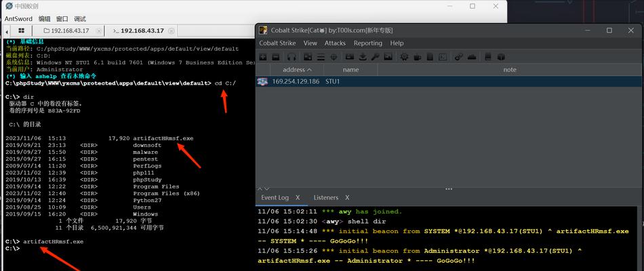Screen dimensions: 644x271
Task: Switch to the Listeners tab
Action: (x=325, y=198)
